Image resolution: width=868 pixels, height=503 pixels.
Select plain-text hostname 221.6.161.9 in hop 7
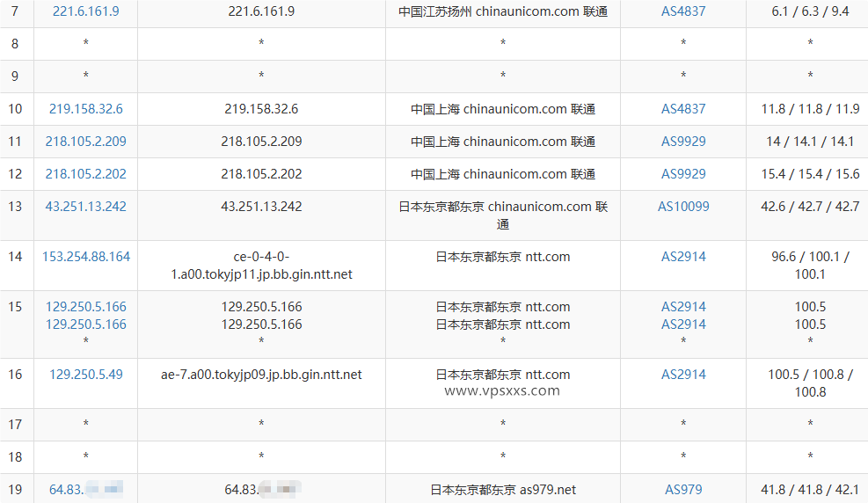click(261, 11)
